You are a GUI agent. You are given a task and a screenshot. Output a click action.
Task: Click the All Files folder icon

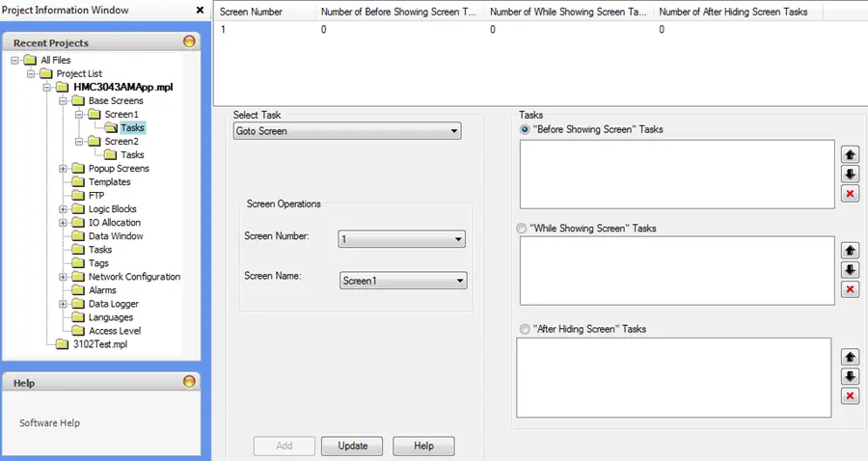(31, 60)
